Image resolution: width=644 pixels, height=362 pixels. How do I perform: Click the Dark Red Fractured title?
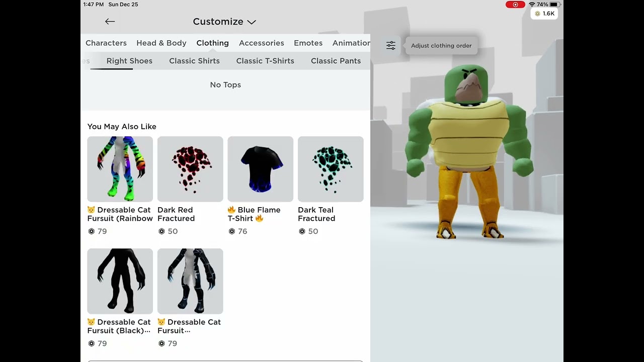point(176,214)
